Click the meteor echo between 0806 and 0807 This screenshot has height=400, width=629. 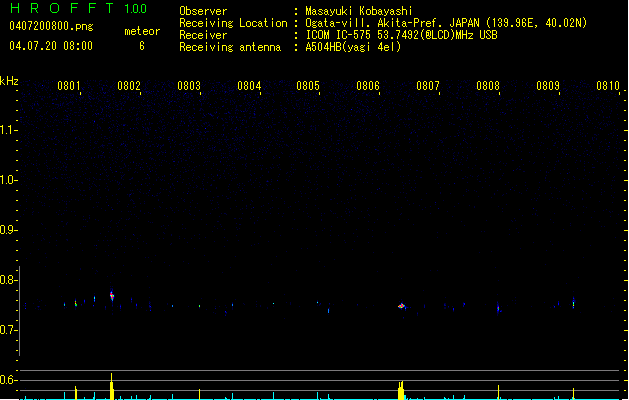pyautogui.click(x=402, y=306)
